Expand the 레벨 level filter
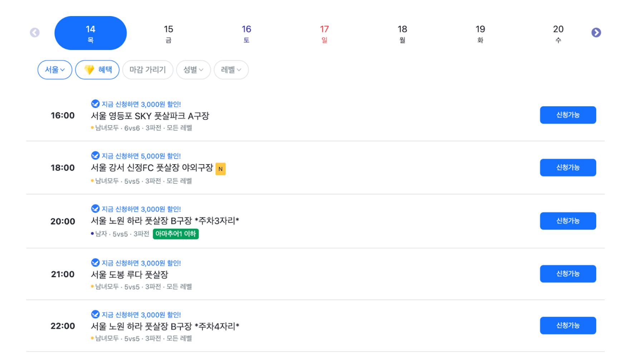Screen dimensions: 644x364 click(x=231, y=70)
